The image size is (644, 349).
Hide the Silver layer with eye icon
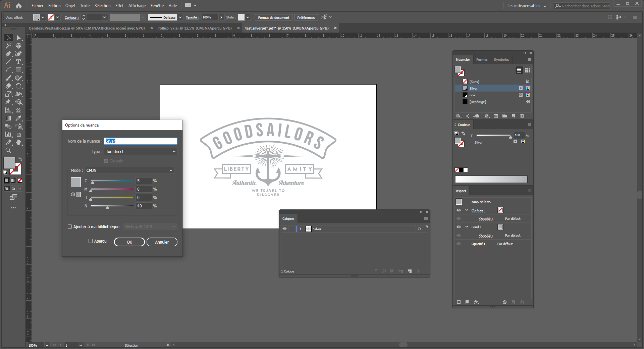[284, 229]
